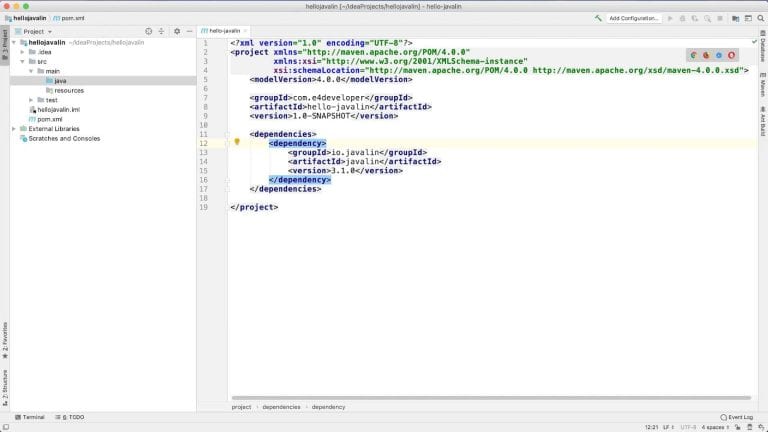768x432 pixels.
Task: Click the locate/scroll from source icon
Action: [x=149, y=31]
